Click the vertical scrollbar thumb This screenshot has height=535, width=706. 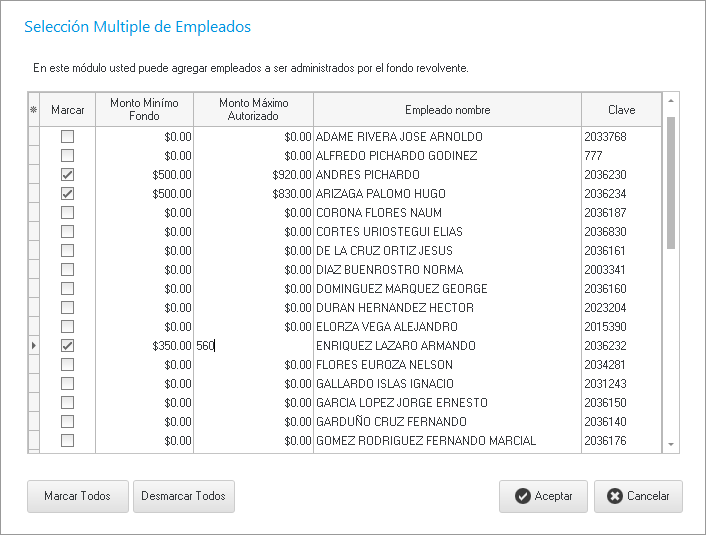pos(671,180)
